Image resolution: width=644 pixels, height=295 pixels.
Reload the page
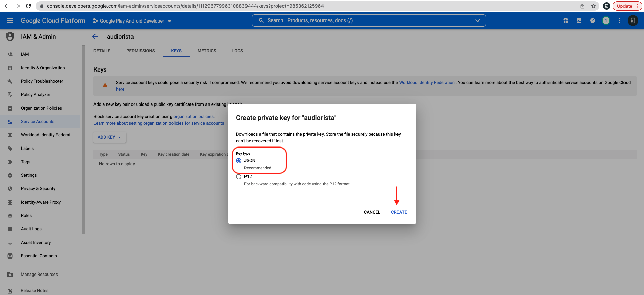pos(29,6)
